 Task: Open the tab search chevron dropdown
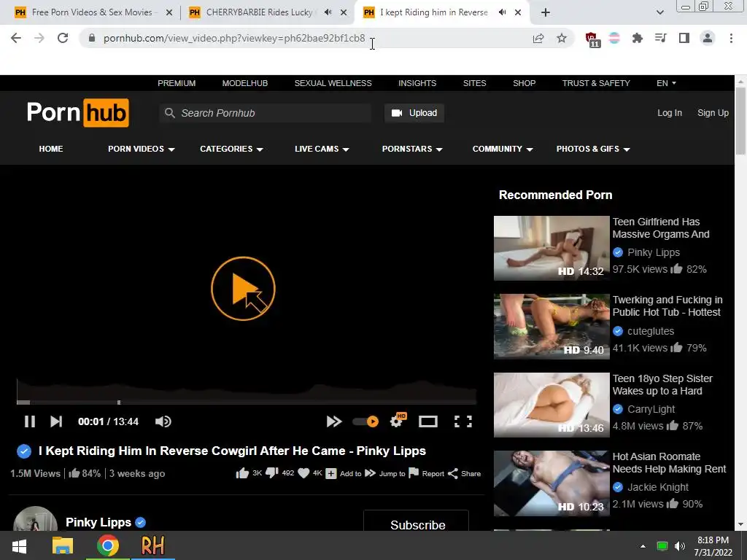click(659, 12)
